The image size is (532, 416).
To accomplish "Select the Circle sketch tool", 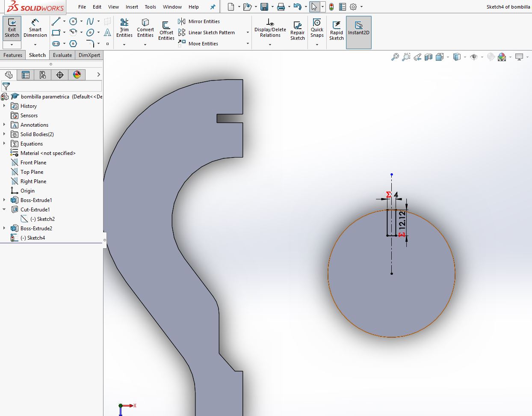I will (x=73, y=21).
